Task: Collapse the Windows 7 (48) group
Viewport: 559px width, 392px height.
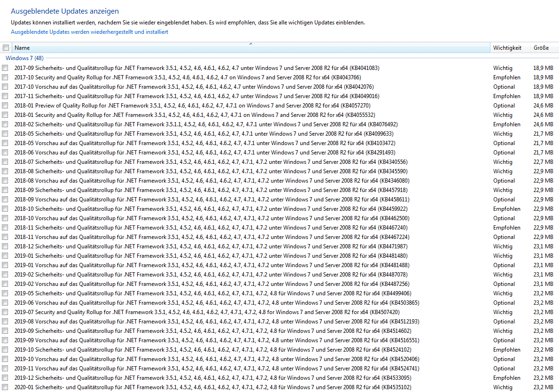Action: tap(24, 58)
